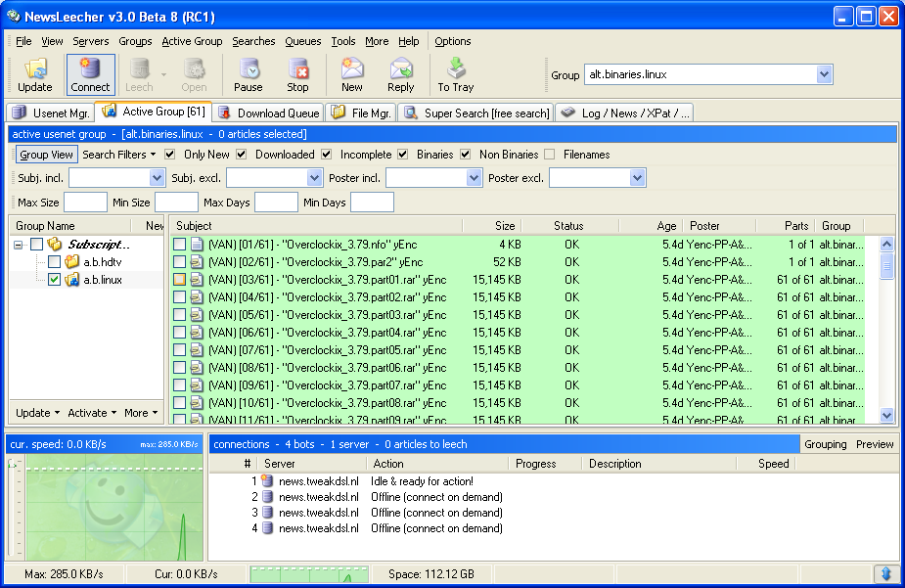This screenshot has width=905, height=588.
Task: Open the More dropdown below group list
Action: (141, 413)
